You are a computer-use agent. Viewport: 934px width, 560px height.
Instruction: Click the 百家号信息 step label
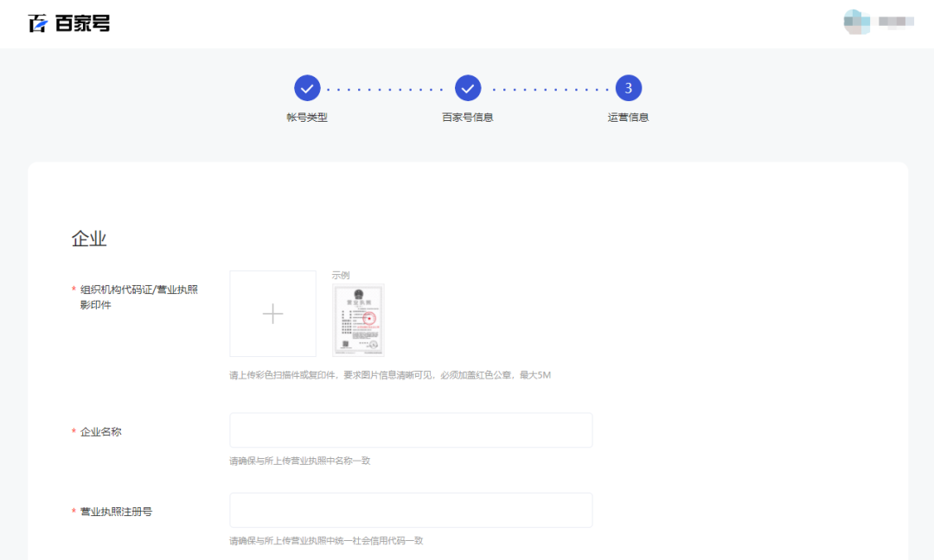467,115
